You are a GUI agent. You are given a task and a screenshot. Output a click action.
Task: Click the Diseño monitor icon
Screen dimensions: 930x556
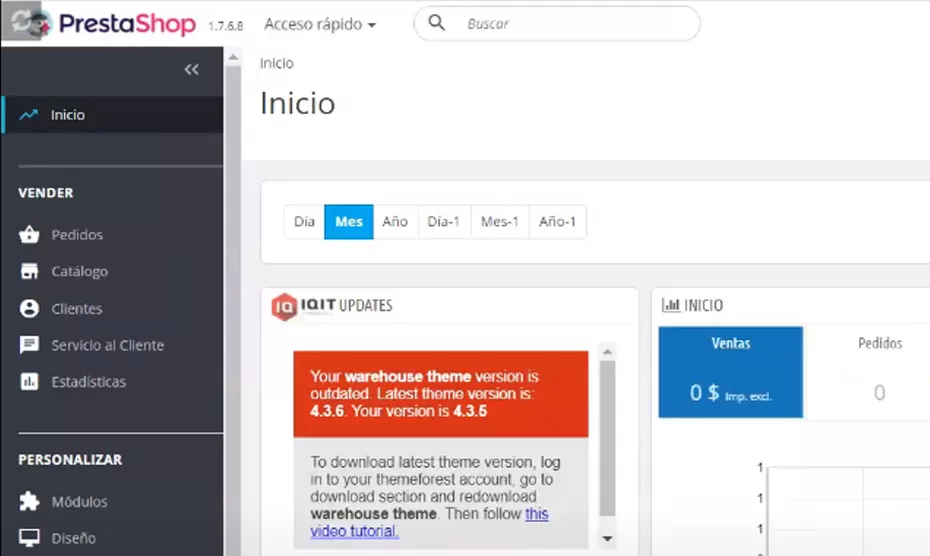point(29,538)
